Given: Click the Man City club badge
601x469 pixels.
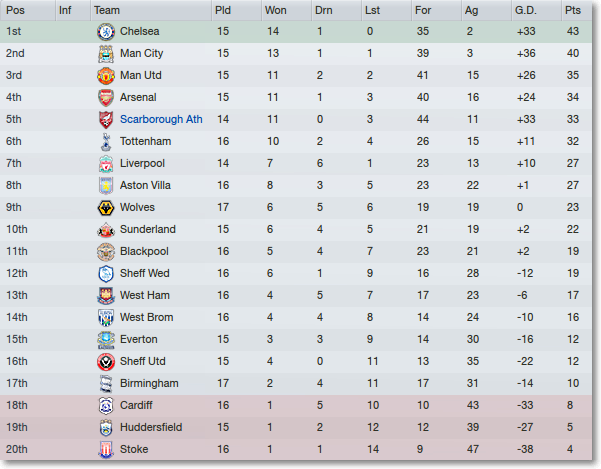Looking at the screenshot, I should point(106,54).
